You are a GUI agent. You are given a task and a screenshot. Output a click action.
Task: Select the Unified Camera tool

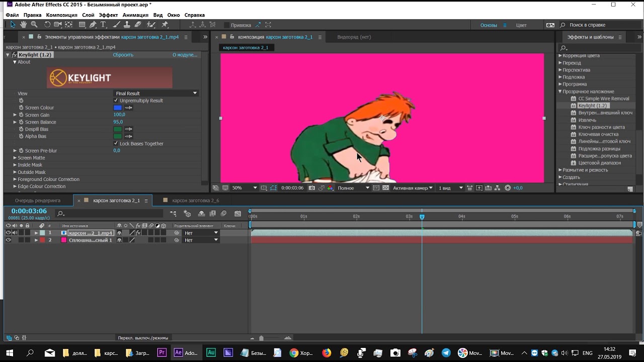pos(58,25)
